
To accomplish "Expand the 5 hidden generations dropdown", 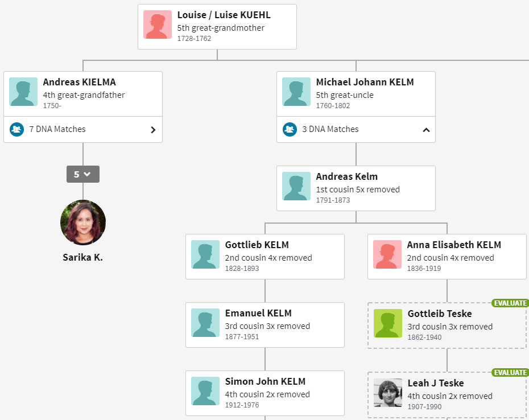I will 83,174.
